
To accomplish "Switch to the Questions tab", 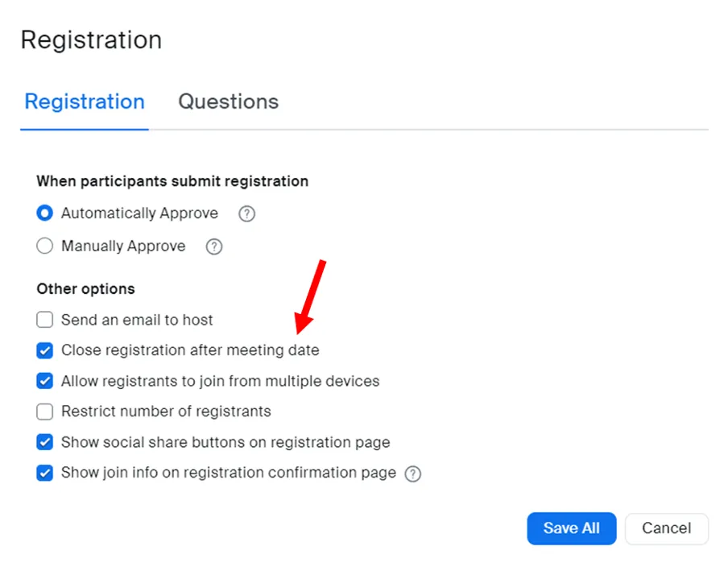I will 228,101.
